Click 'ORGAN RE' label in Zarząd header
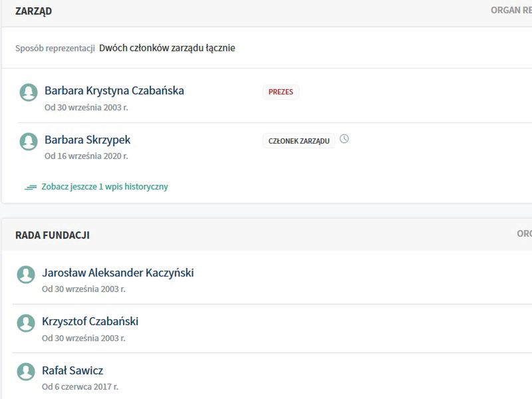This screenshot has width=532, height=399. click(x=511, y=10)
